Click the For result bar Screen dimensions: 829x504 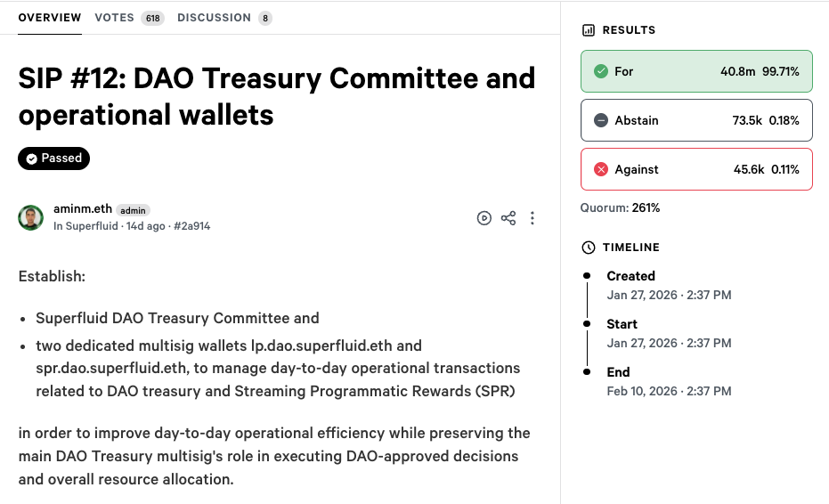point(696,71)
